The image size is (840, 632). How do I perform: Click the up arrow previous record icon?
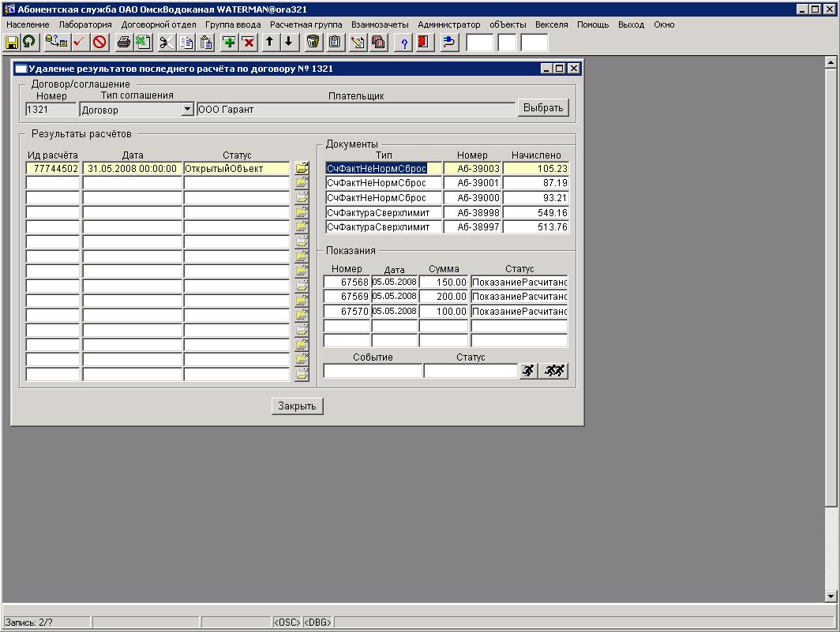click(x=269, y=42)
